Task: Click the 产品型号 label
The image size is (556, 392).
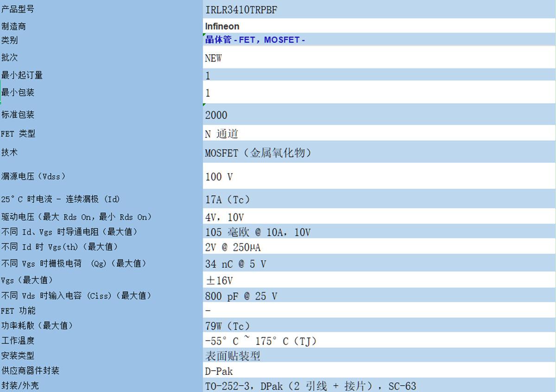Action: pos(17,9)
